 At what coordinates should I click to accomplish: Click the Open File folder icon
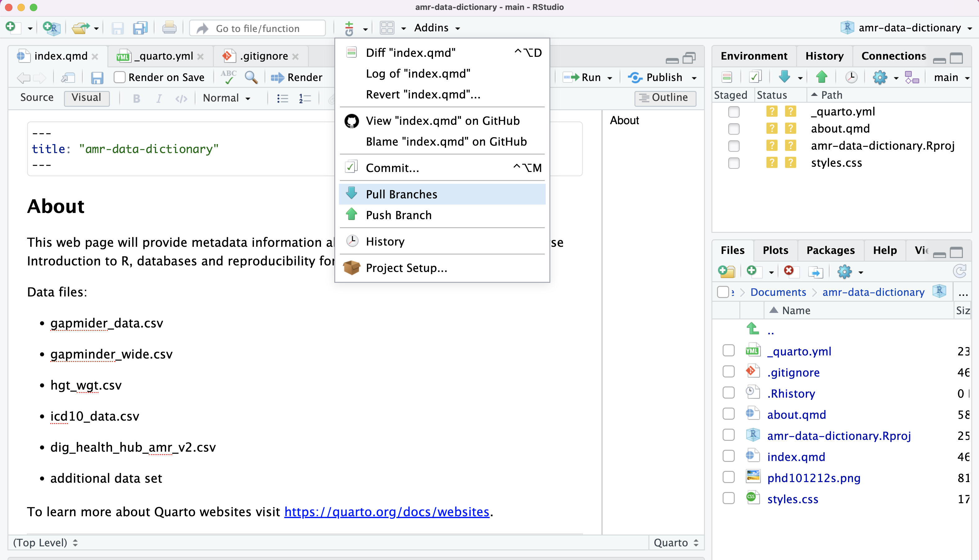click(81, 28)
